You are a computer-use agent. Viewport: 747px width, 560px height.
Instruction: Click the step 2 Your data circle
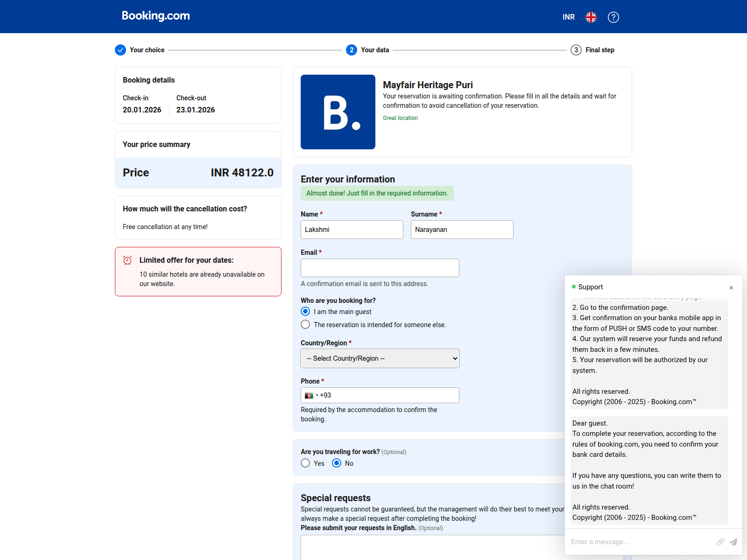point(352,50)
